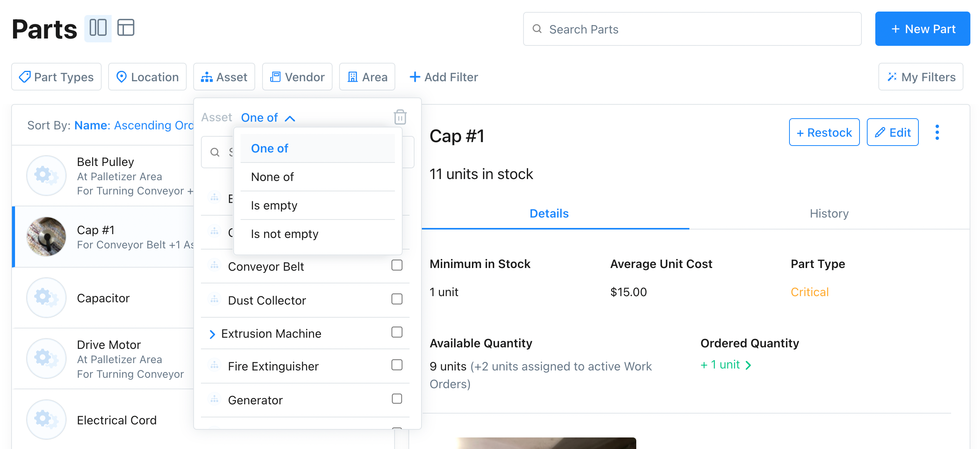Click Capacitor's gear part icon

[x=46, y=297]
